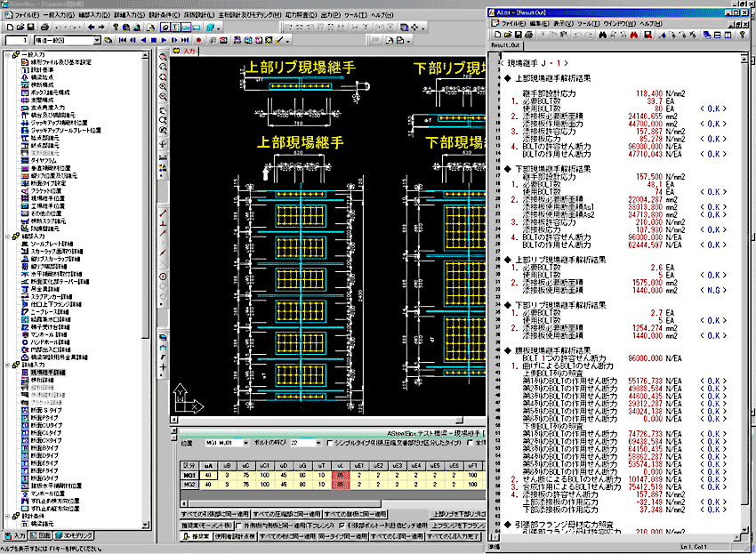Screen dimensions: 756x554
Task: Open the 位置 MG1 MJ01 dropdown
Action: pyautogui.click(x=245, y=443)
